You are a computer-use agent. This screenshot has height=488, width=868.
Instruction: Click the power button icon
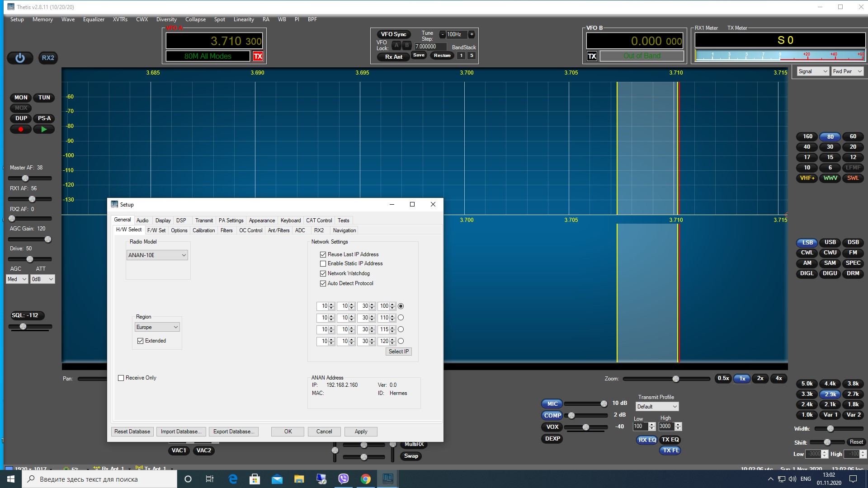coord(20,58)
